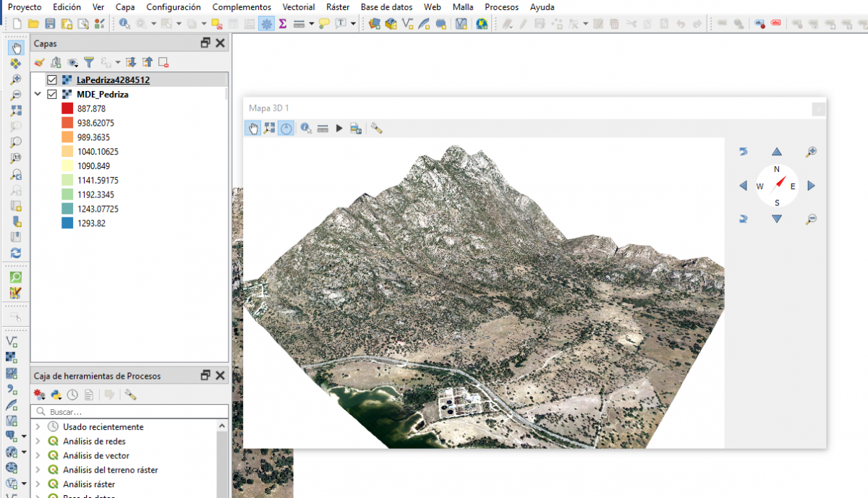
Task: Select the Identify tool in the 3D map toolbar
Action: point(305,128)
